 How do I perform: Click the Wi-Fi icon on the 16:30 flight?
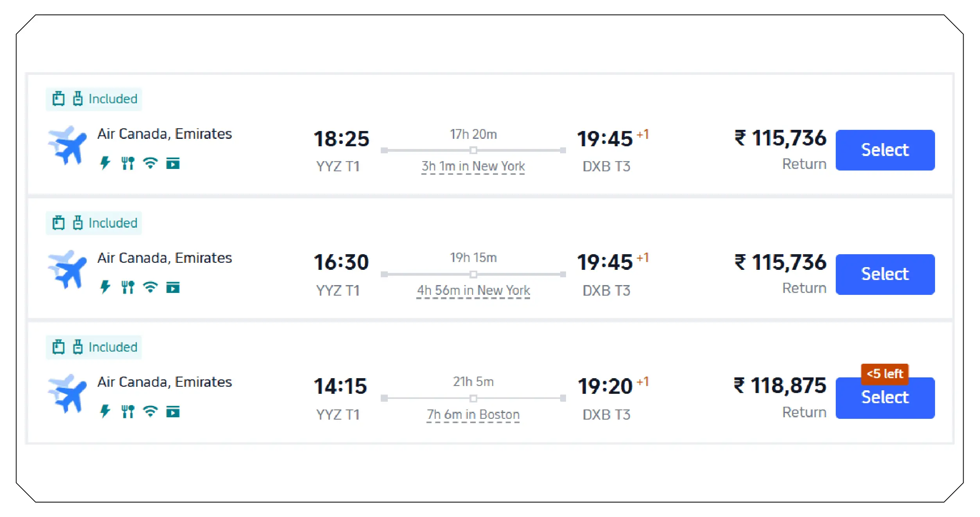[151, 287]
